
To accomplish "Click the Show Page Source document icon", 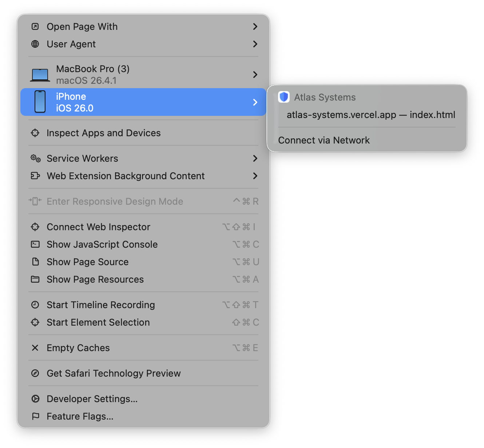I will pos(35,262).
